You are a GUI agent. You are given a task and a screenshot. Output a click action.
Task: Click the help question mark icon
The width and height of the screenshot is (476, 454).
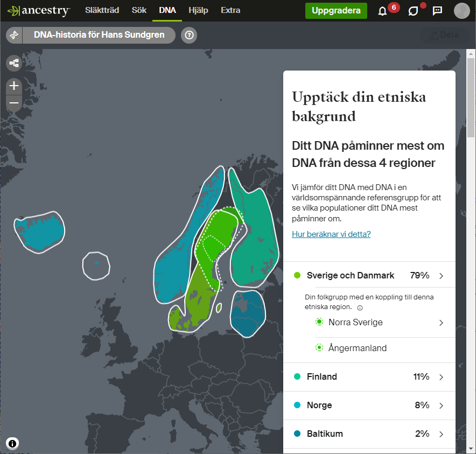[x=189, y=35]
